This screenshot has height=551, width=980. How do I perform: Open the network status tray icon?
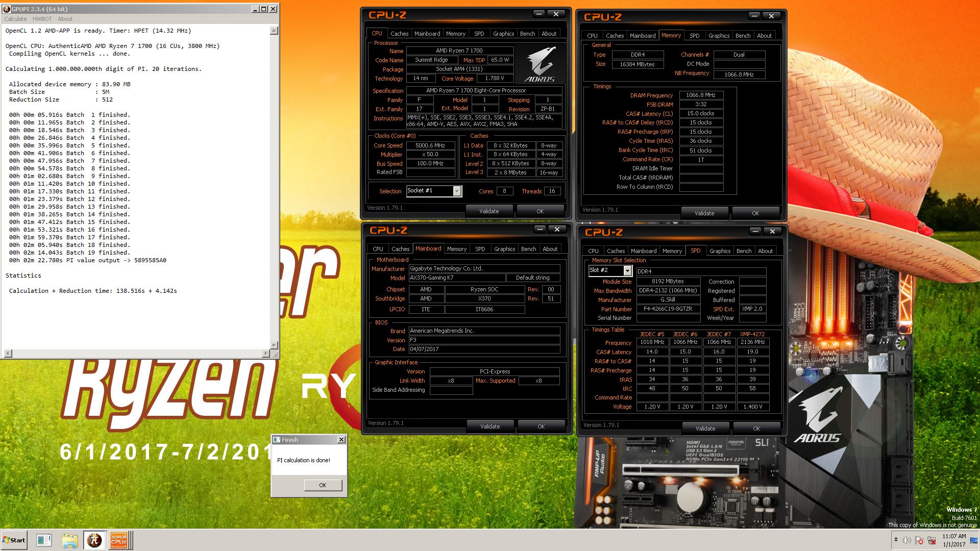coord(932,540)
